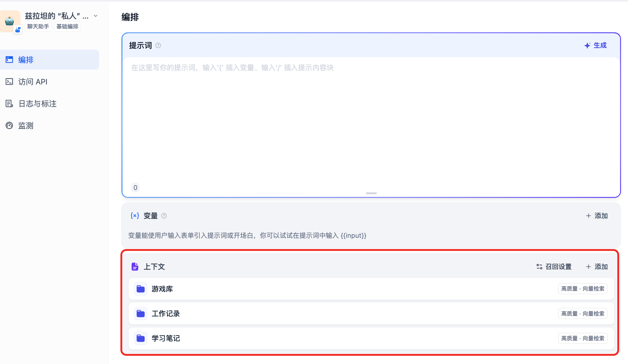This screenshot has width=628, height=364.
Task: Click 高质量·向量检索 tag on 游戏库 row
Action: [583, 289]
